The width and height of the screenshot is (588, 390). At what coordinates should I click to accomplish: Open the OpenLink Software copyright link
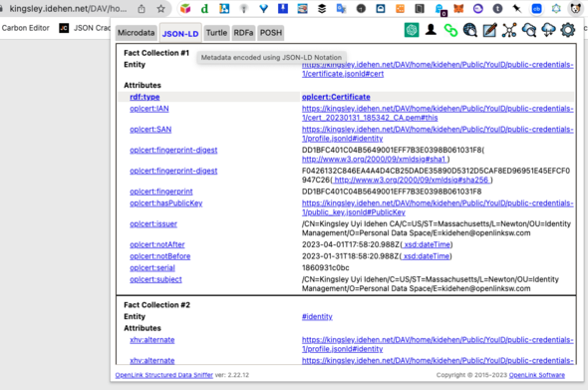[x=536, y=375]
